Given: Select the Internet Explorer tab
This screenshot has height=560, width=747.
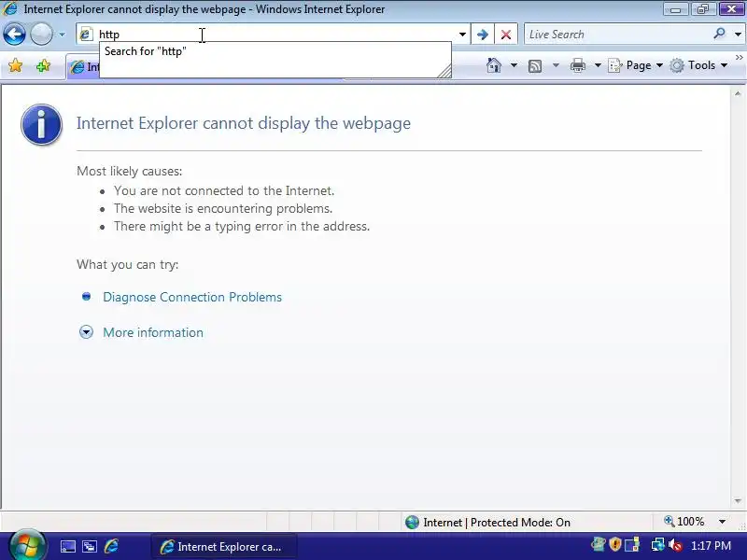Looking at the screenshot, I should 83,67.
